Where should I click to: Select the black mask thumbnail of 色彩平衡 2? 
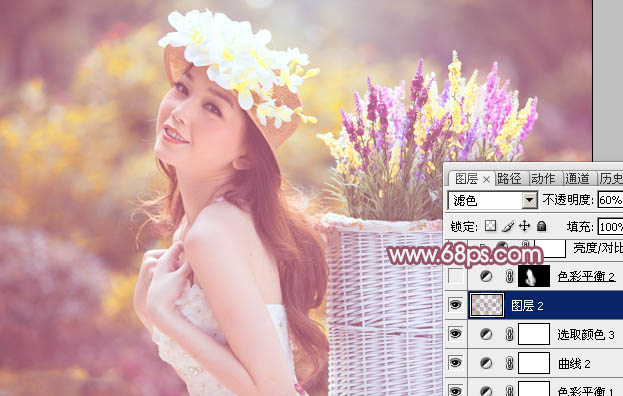(534, 276)
